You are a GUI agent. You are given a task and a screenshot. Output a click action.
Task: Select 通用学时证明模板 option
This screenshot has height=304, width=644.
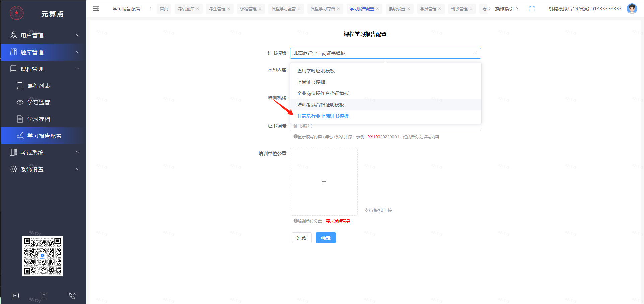(x=386, y=71)
